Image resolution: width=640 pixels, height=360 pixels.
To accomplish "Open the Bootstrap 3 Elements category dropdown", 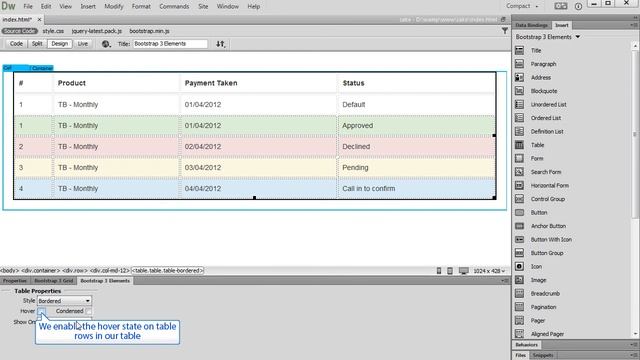I will point(548,37).
